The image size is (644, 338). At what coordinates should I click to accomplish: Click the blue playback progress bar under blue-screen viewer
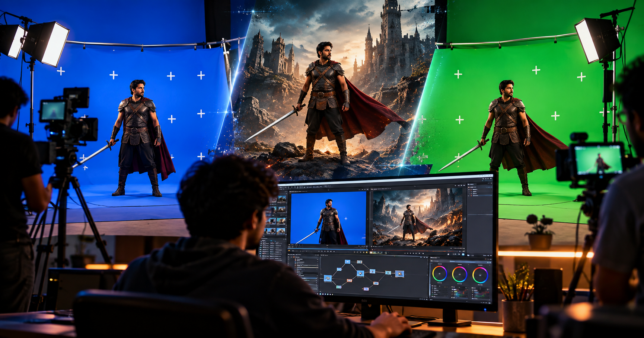(328, 249)
